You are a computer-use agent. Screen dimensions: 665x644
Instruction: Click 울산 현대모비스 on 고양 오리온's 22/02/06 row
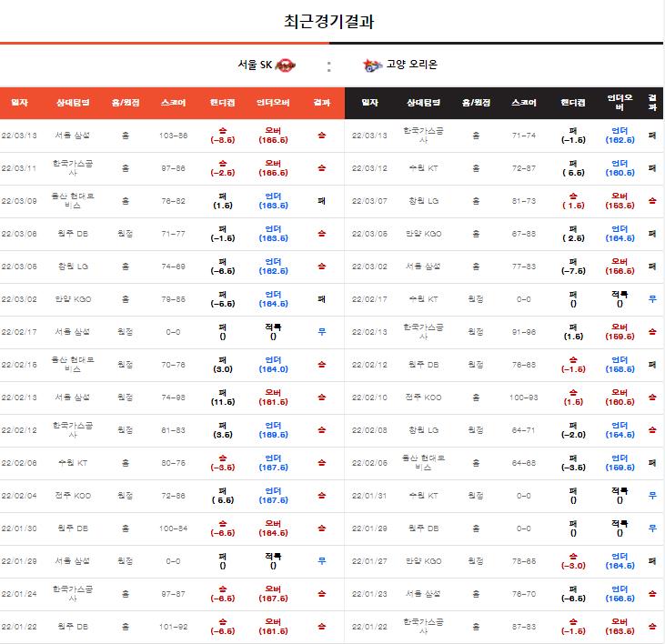423,463
